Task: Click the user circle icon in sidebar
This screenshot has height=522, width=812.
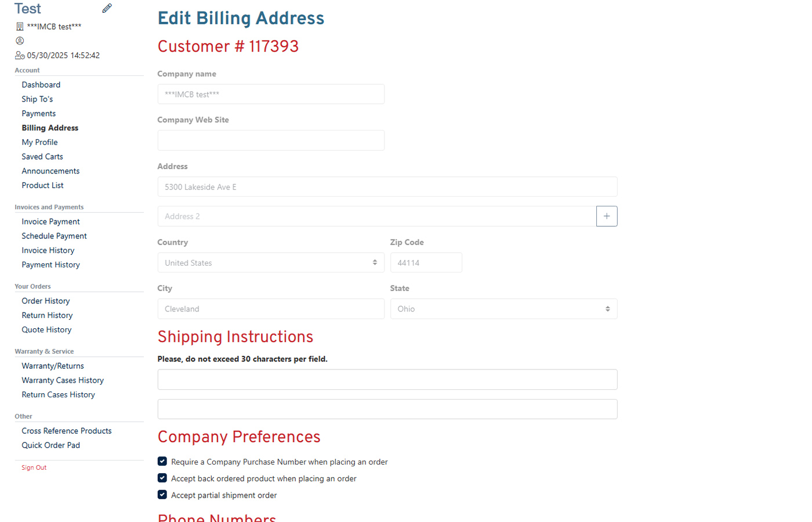Action: point(20,41)
